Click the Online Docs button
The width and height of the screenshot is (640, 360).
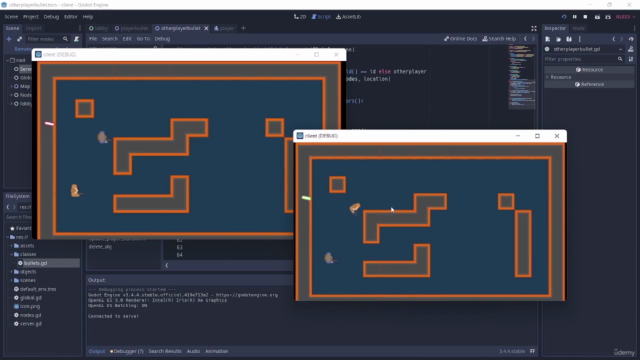click(x=460, y=39)
